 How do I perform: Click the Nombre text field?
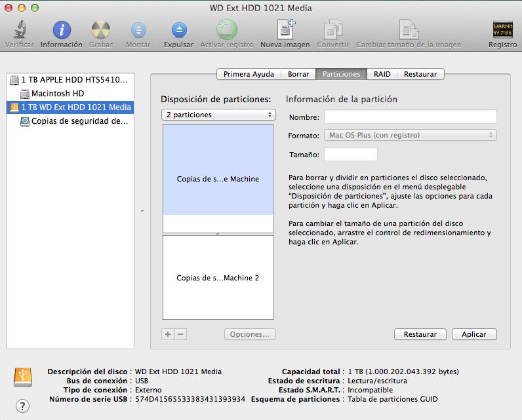click(x=411, y=117)
